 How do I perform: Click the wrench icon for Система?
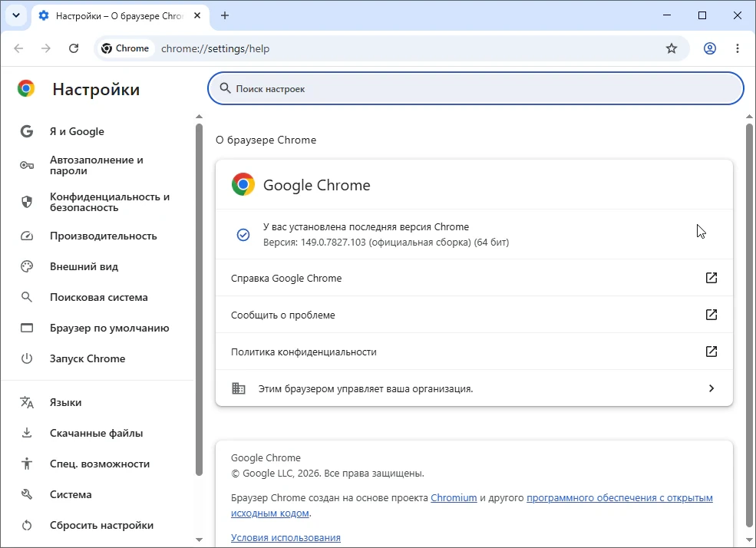(x=27, y=494)
